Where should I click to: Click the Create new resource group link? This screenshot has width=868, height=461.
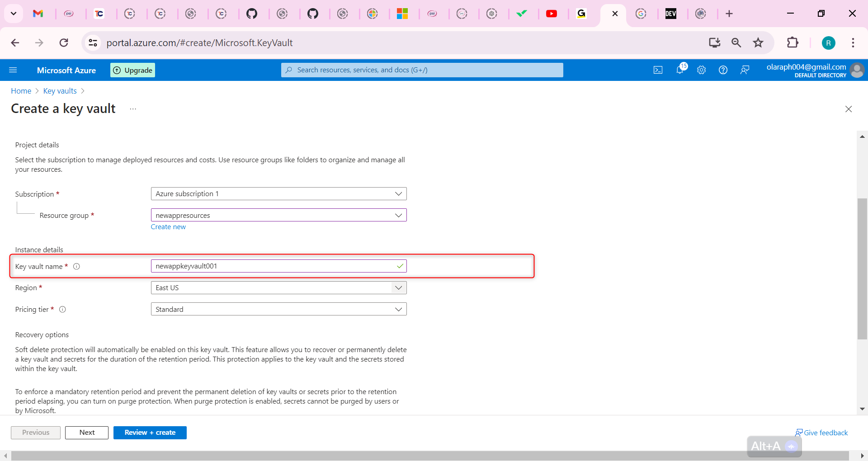(168, 227)
